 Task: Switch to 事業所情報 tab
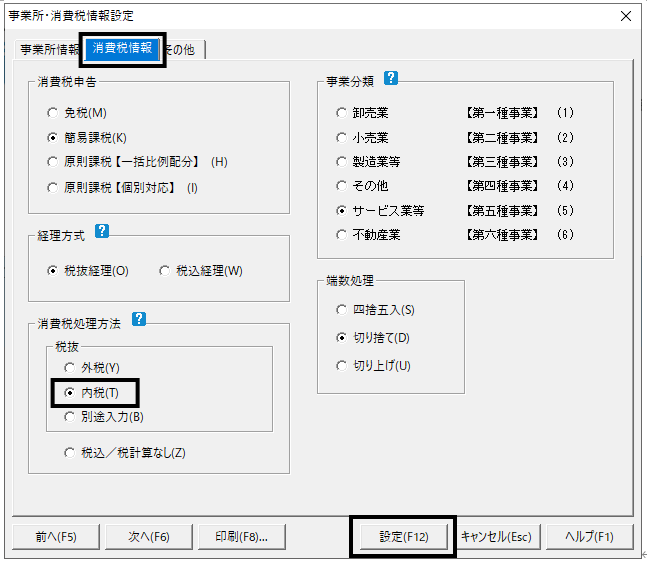click(49, 50)
